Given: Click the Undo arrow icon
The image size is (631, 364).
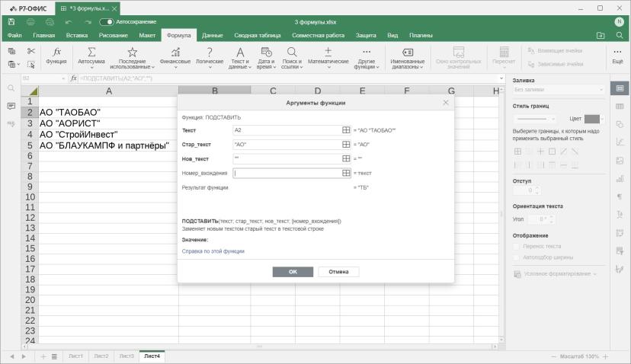Looking at the screenshot, I should 69,22.
